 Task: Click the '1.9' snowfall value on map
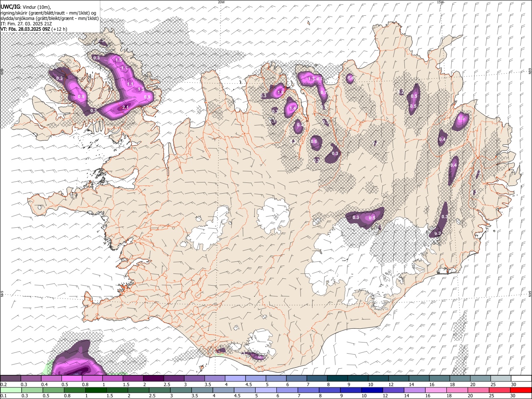click(281, 92)
